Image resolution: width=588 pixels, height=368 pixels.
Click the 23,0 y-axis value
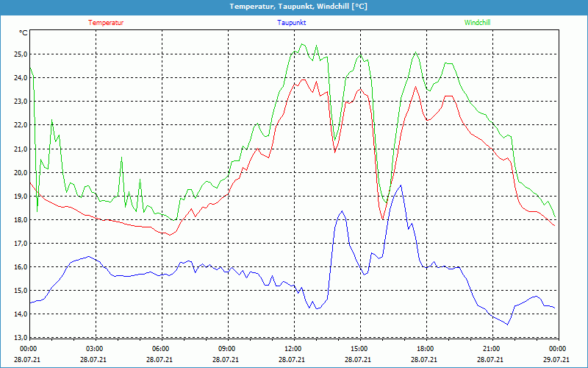21,102
